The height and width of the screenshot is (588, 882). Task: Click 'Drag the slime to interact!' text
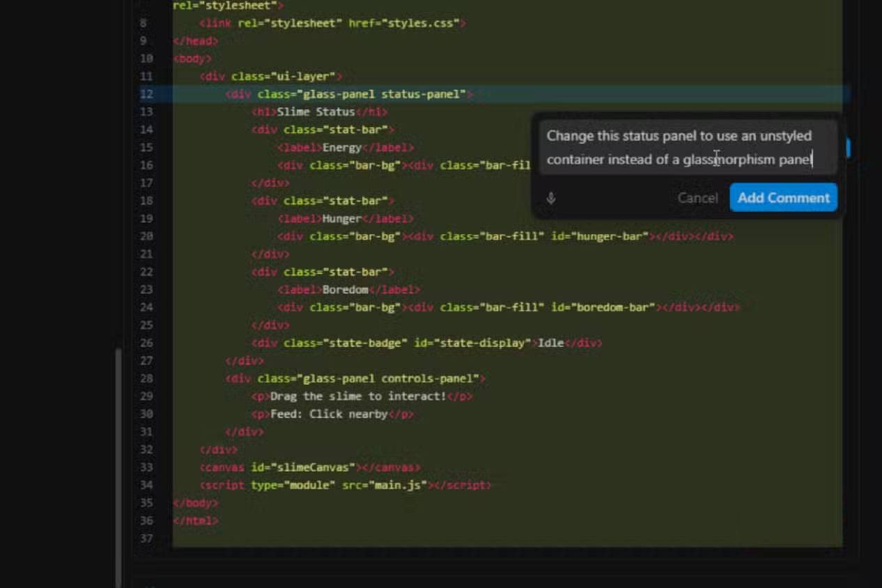tap(358, 396)
